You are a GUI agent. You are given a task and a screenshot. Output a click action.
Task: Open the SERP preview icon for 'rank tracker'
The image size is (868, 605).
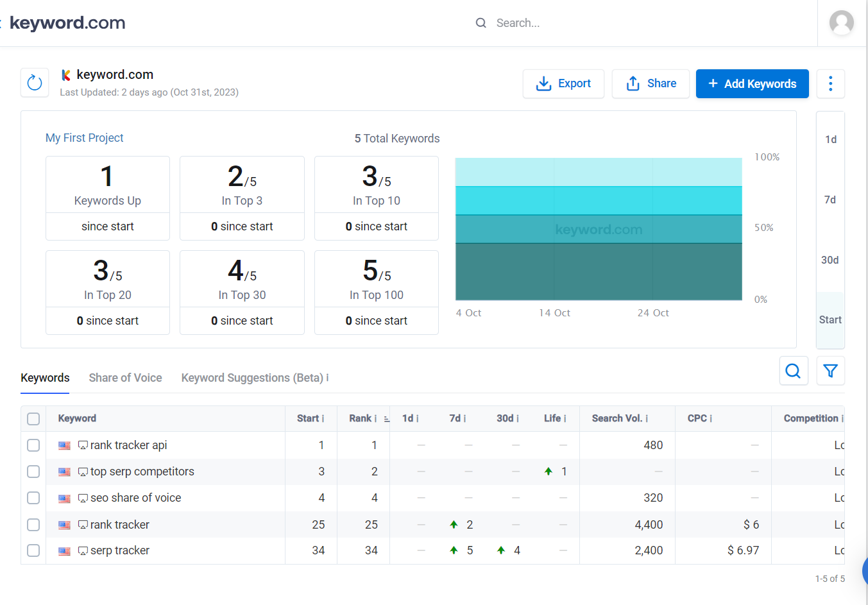coord(82,524)
